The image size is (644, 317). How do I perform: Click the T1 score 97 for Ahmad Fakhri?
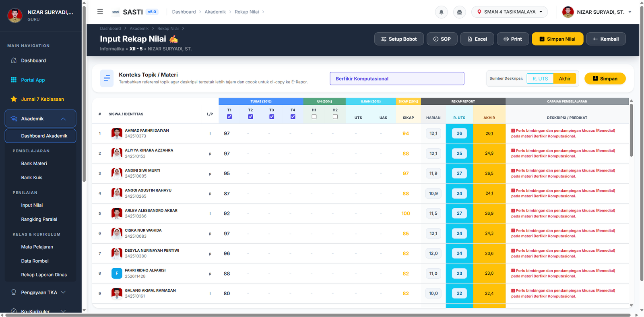coord(227,133)
